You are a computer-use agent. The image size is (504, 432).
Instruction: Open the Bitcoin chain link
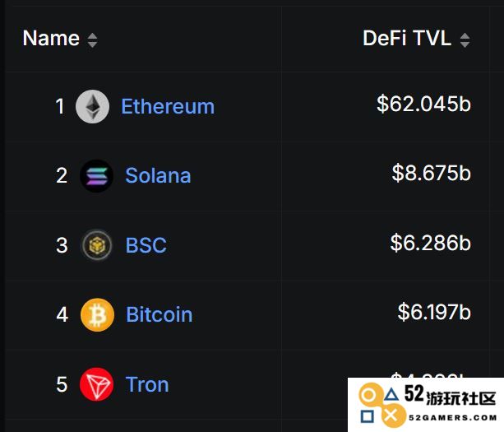160,314
